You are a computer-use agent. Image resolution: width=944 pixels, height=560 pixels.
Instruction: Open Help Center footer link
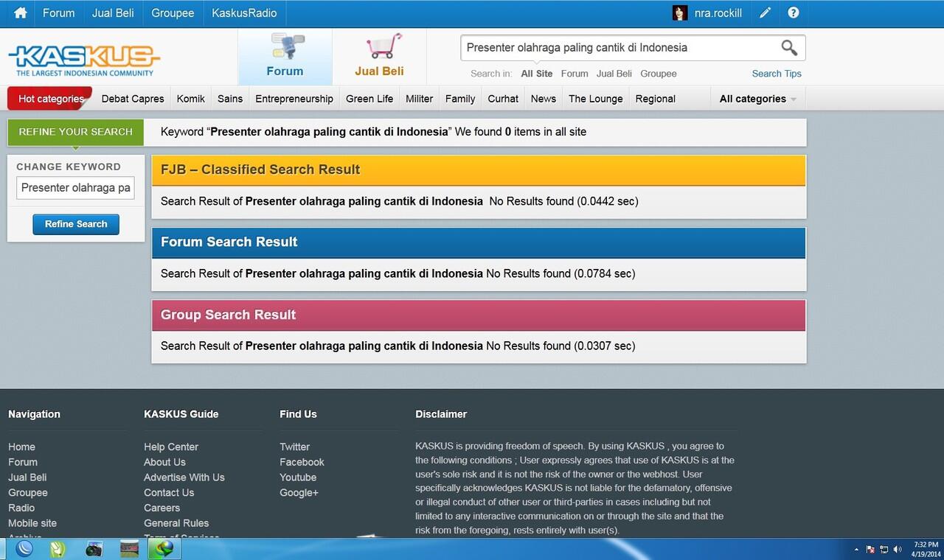171,447
